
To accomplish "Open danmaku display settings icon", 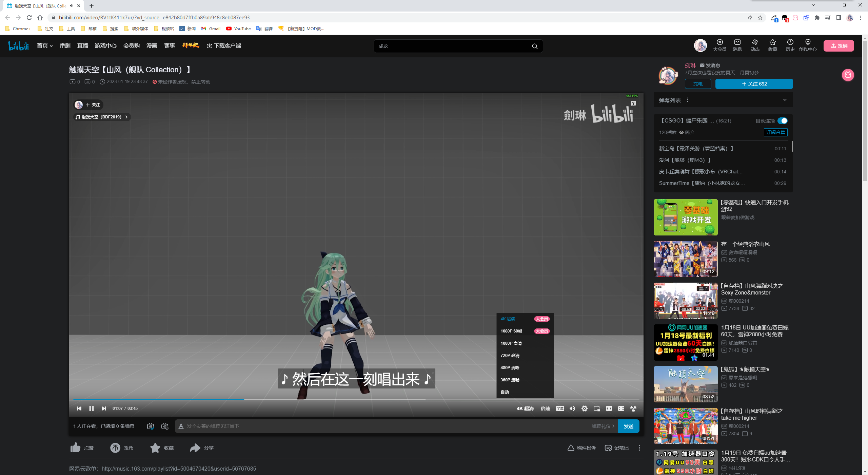I will (x=165, y=426).
